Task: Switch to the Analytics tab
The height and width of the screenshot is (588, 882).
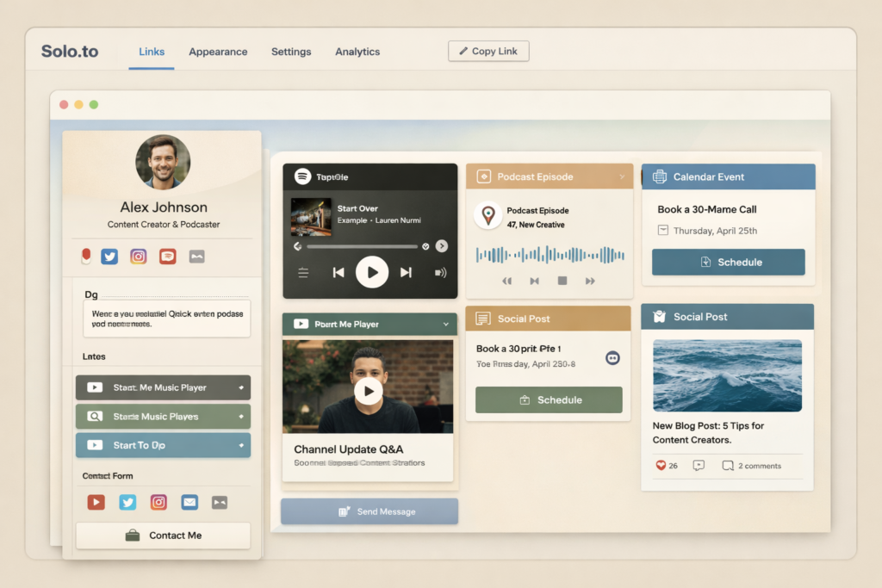Action: click(357, 52)
